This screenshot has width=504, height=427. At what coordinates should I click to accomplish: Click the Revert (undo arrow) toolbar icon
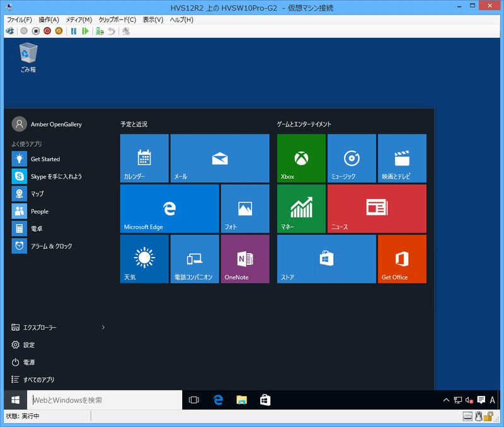pos(112,31)
